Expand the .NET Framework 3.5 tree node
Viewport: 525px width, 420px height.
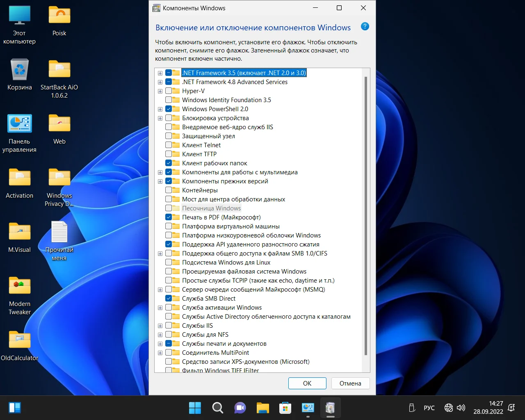pos(160,73)
